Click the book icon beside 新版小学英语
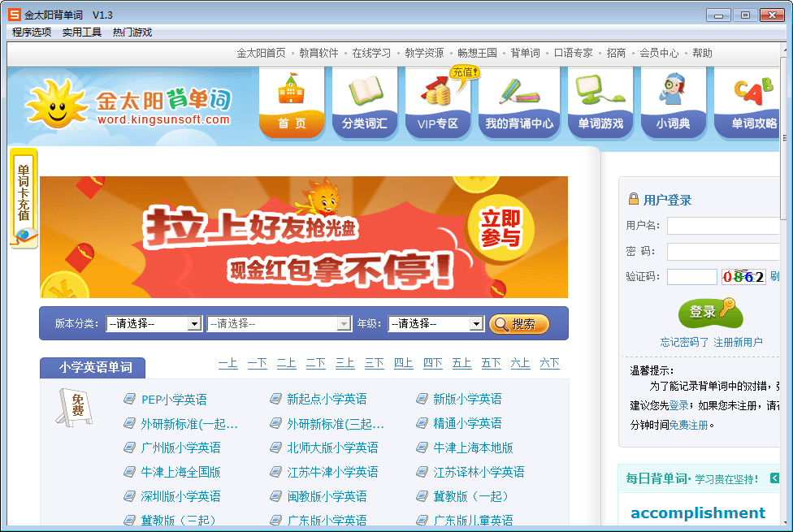This screenshot has height=532, width=793. tap(422, 399)
